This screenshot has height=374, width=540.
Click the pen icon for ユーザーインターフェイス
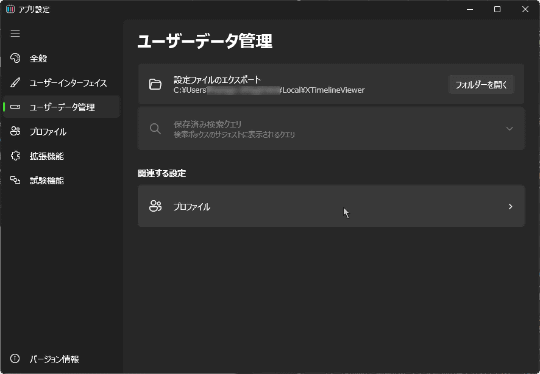pyautogui.click(x=15, y=83)
